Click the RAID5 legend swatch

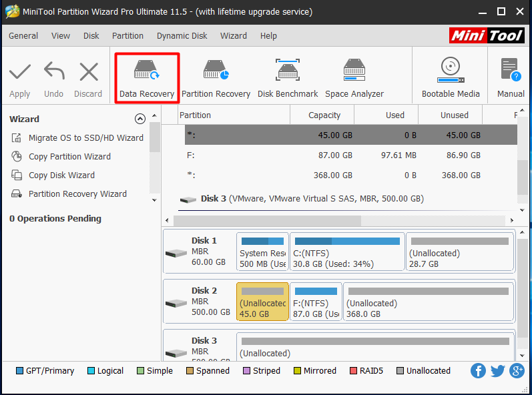tap(353, 370)
